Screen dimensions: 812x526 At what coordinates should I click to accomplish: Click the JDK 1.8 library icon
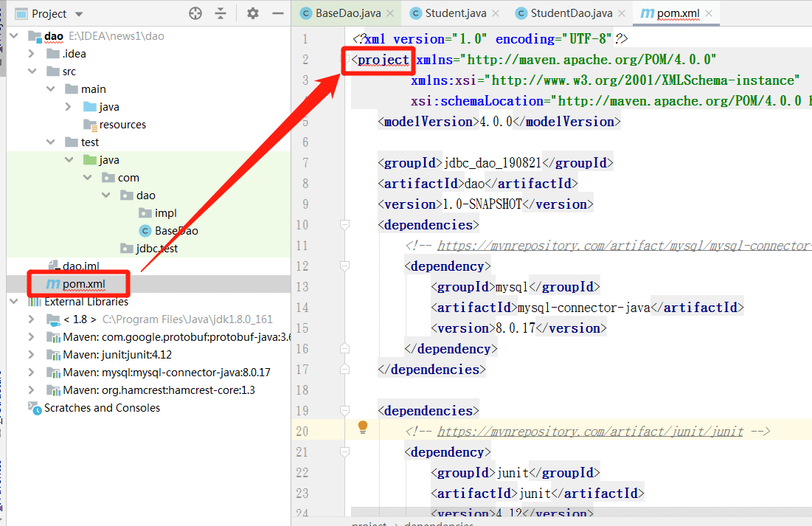[x=53, y=319]
